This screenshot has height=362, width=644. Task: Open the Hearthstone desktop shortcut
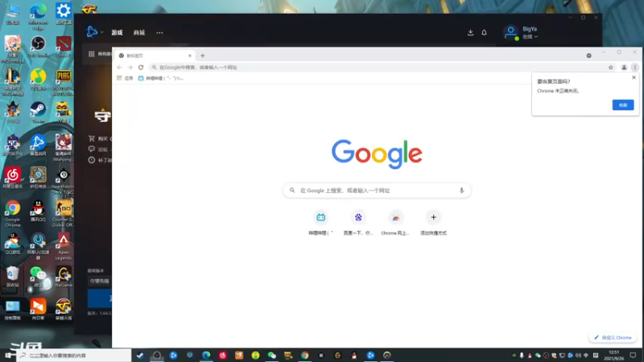[x=38, y=178]
